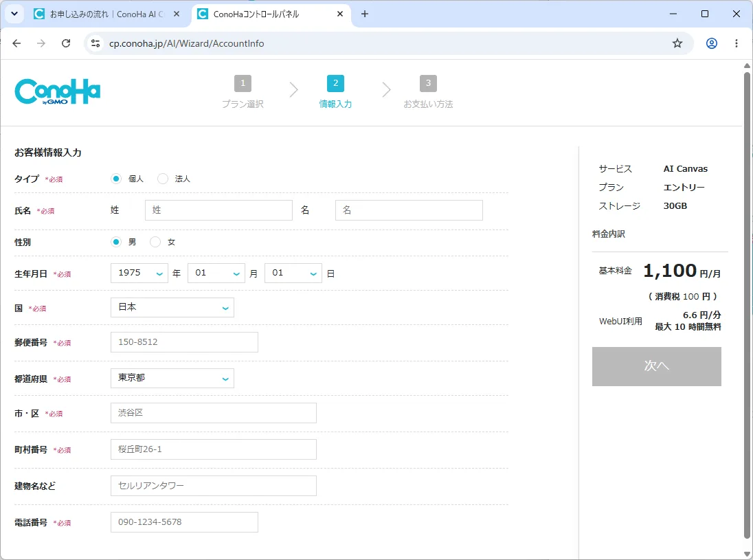Click the 生年月日 field label

(31, 273)
